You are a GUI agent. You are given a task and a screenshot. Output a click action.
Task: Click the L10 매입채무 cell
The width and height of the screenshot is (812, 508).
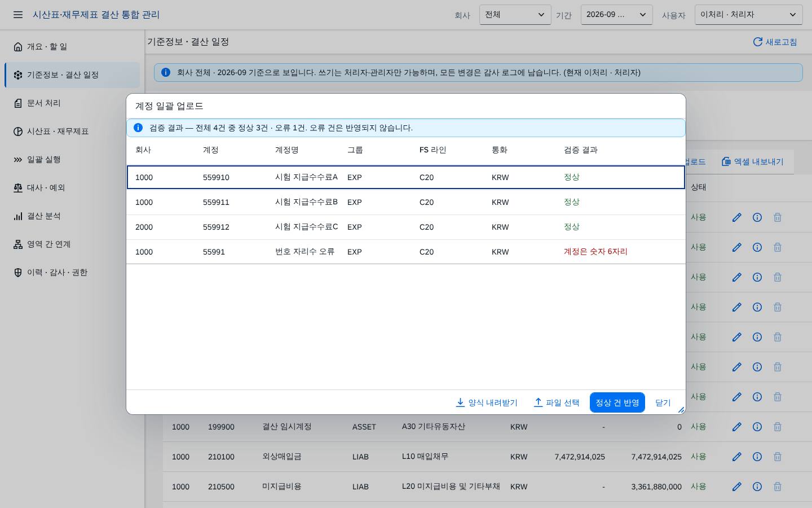pos(425,457)
